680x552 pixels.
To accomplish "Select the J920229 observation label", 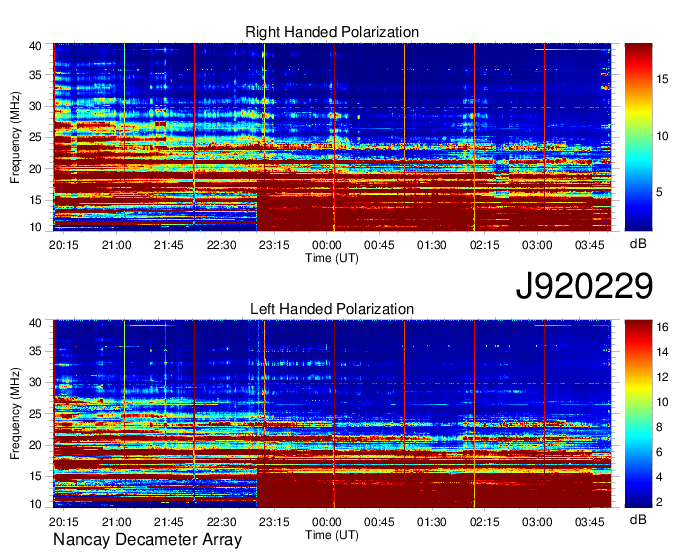I will [584, 286].
